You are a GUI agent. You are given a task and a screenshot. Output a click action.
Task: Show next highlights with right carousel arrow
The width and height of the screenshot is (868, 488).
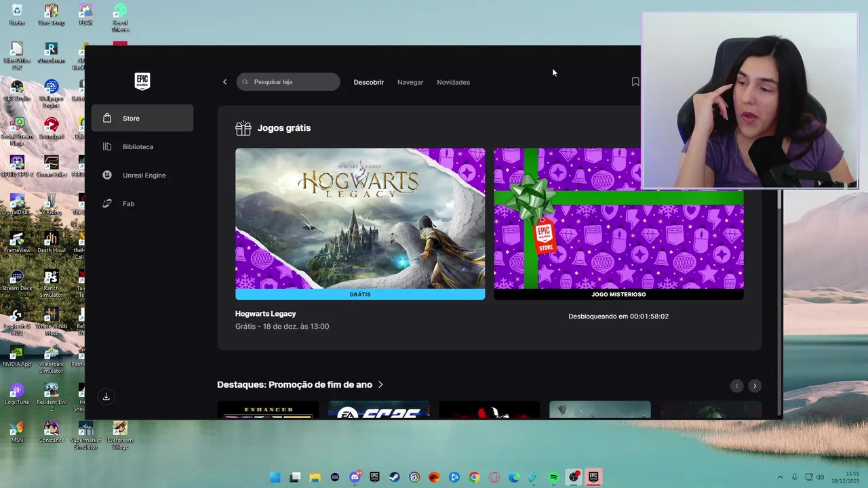(x=755, y=386)
